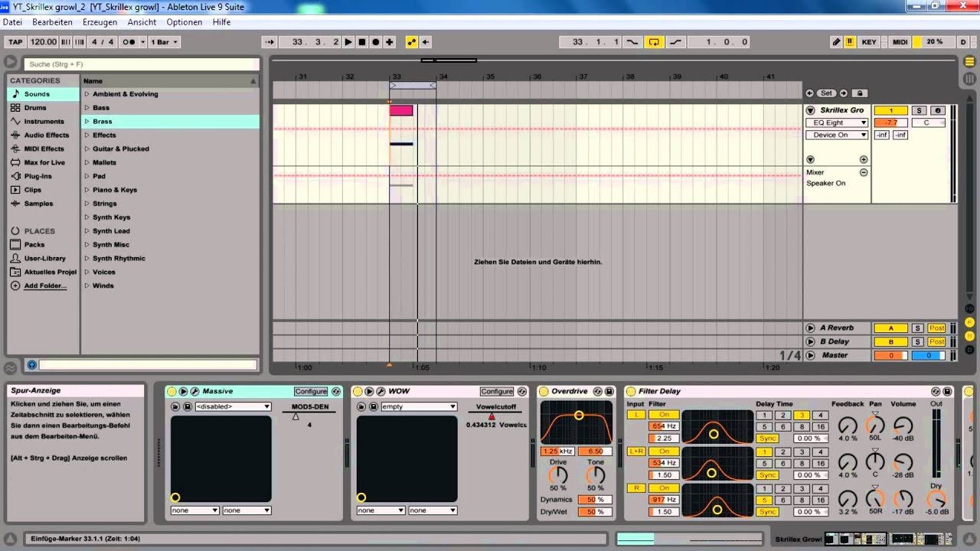Open the Datei menu
This screenshot has height=551, width=980.
coord(12,22)
